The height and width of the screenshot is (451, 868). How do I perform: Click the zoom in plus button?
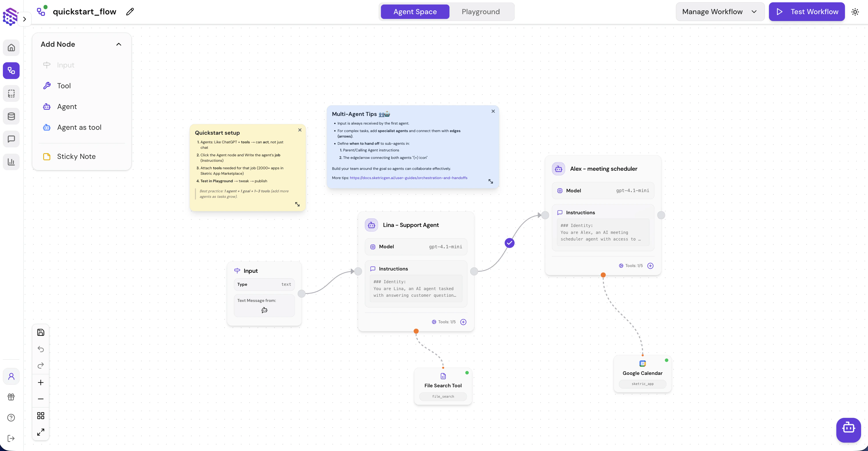(x=40, y=383)
